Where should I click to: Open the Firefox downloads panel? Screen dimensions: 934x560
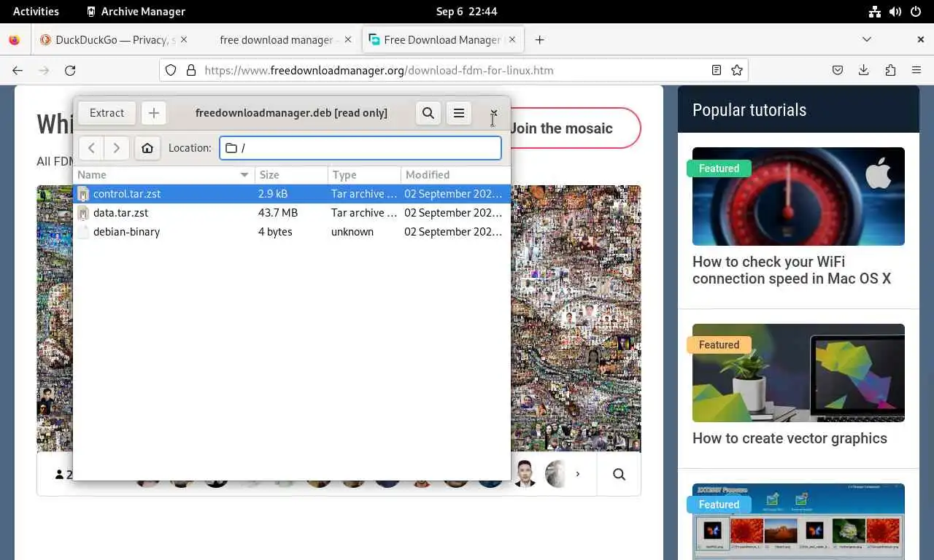[x=864, y=71]
